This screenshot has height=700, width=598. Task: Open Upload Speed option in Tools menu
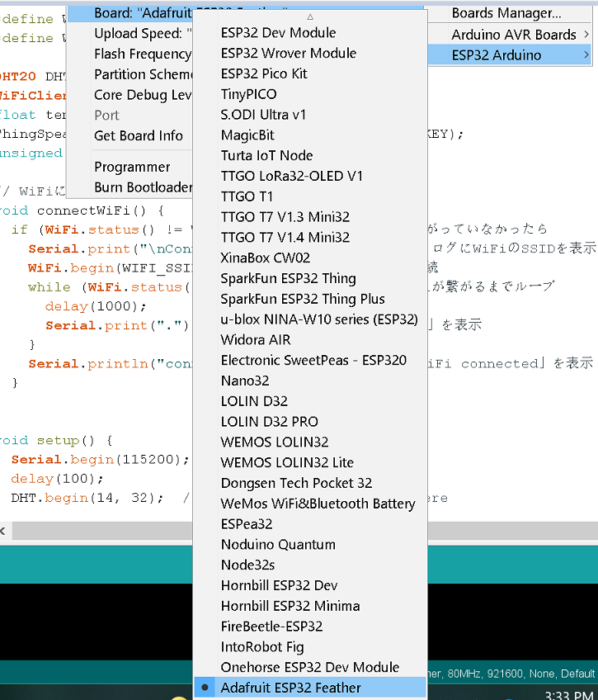pos(130,34)
